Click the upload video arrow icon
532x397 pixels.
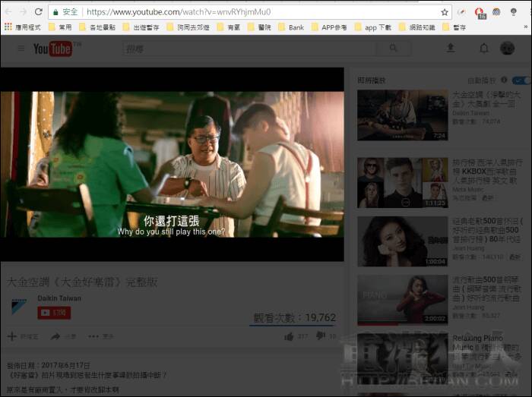[451, 48]
